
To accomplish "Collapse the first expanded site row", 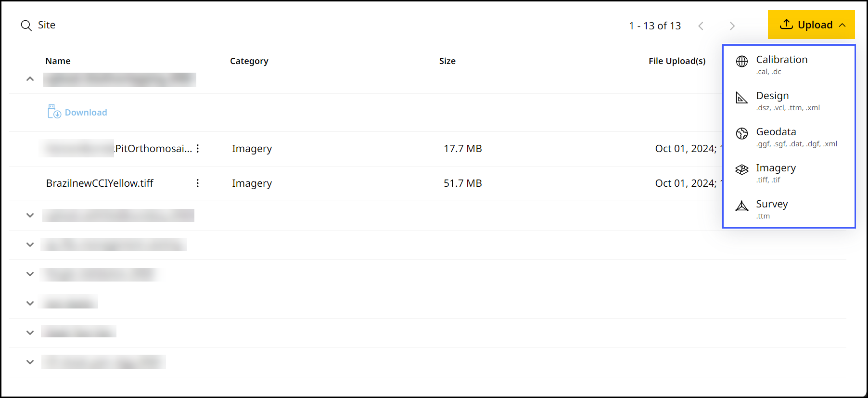I will click(x=30, y=78).
